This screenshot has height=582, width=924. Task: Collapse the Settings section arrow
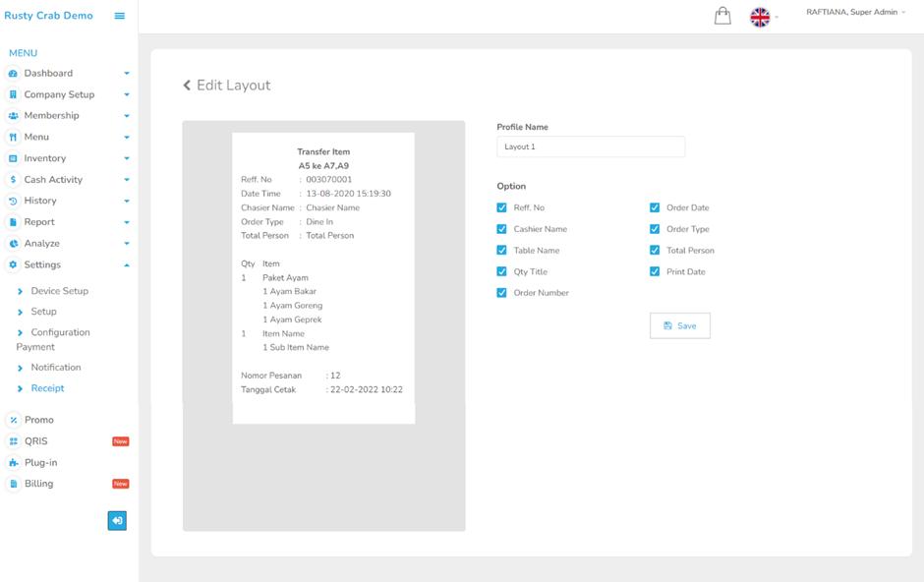(x=127, y=265)
